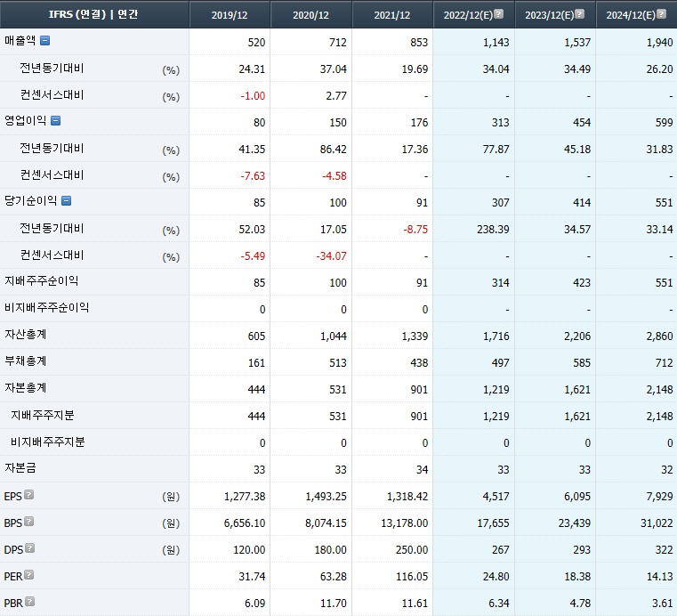This screenshot has height=616, width=677.
Task: Click the DPS help question icon
Action: tap(29, 548)
